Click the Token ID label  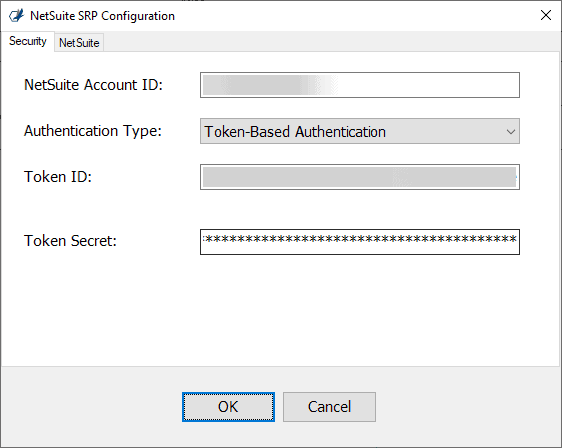tap(58, 177)
